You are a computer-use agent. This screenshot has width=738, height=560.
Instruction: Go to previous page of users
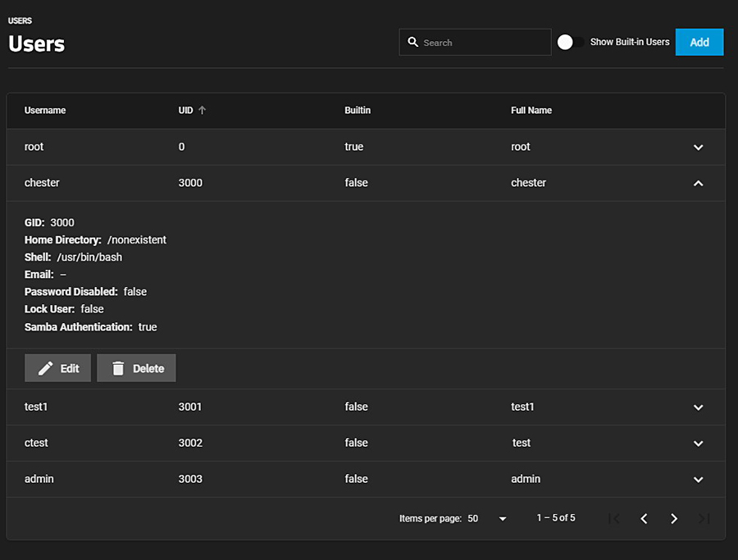[x=644, y=518]
